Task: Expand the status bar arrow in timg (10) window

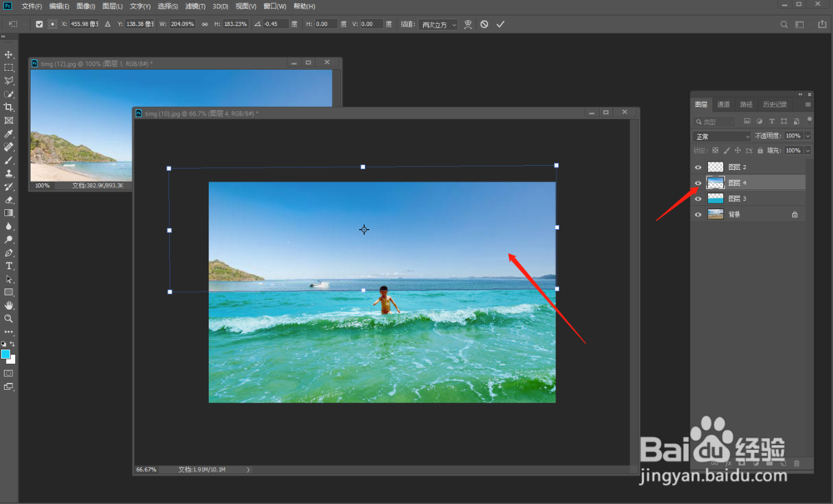Action: [248, 470]
